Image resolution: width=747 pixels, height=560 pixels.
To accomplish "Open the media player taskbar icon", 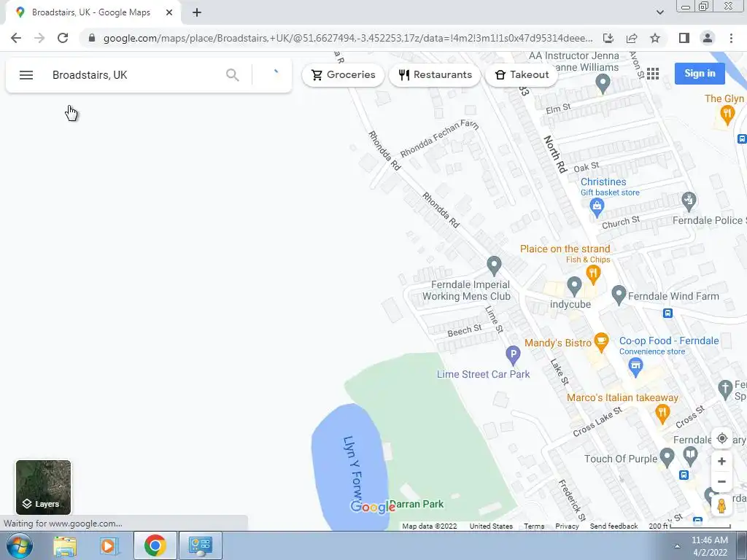I will (108, 545).
